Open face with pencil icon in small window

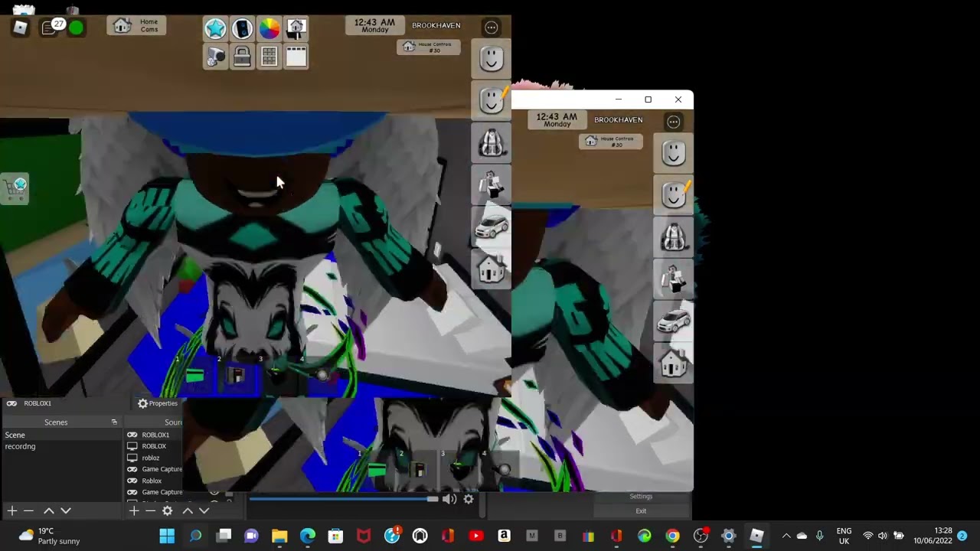click(674, 194)
